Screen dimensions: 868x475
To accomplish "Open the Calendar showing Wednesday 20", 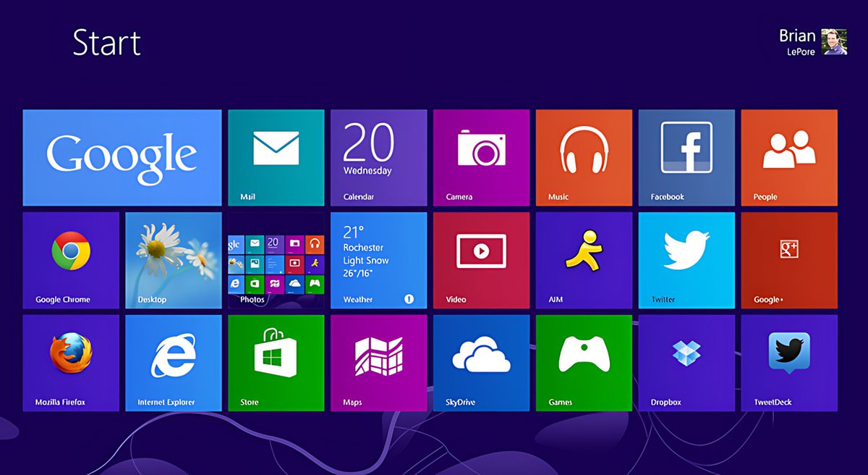I will point(378,156).
